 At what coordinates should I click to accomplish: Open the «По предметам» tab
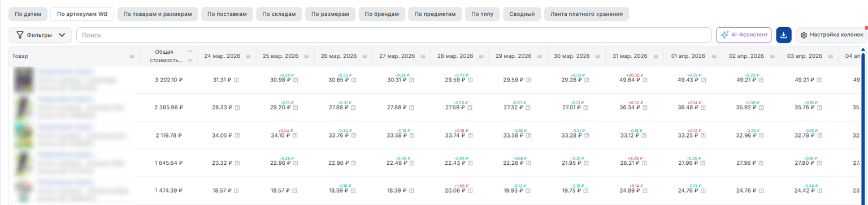tap(435, 14)
